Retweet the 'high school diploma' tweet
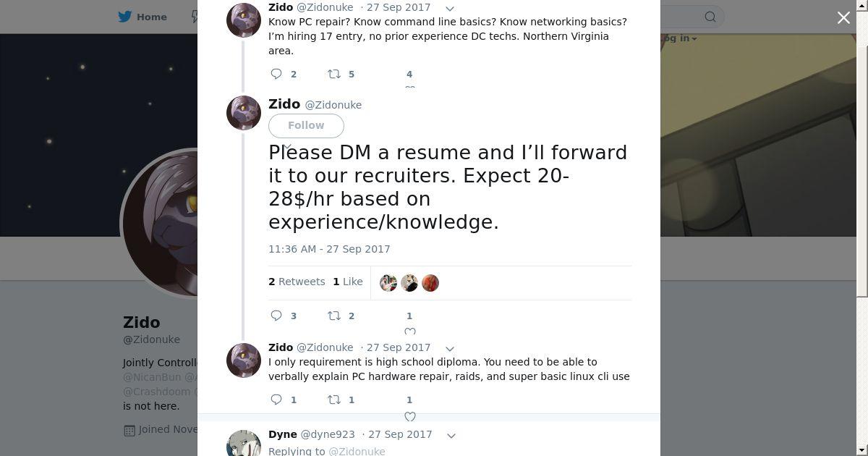Screen dimensions: 868x456 tap(334, 400)
